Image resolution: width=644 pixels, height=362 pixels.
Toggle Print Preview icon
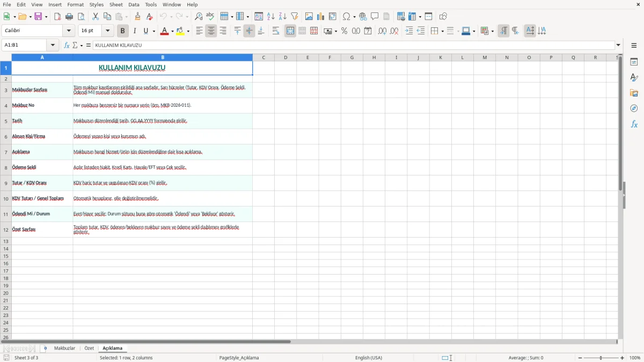pyautogui.click(x=81, y=17)
